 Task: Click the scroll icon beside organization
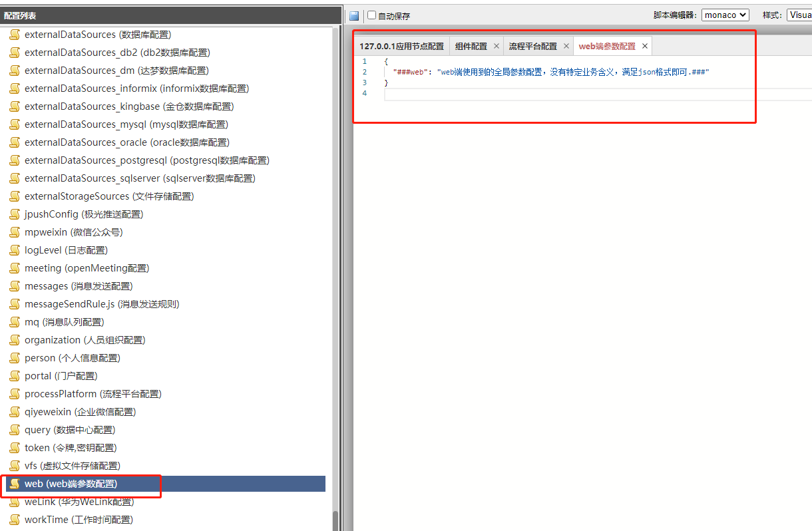coord(15,340)
